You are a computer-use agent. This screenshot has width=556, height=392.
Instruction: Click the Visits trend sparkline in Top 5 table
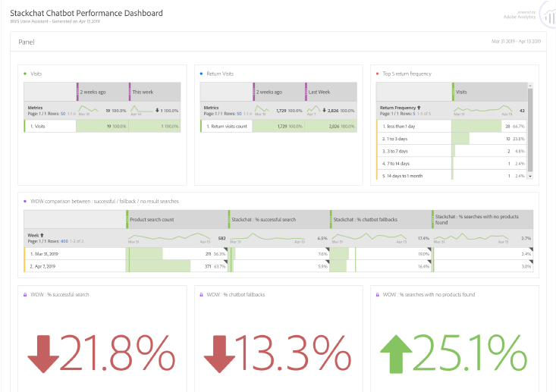click(483, 108)
